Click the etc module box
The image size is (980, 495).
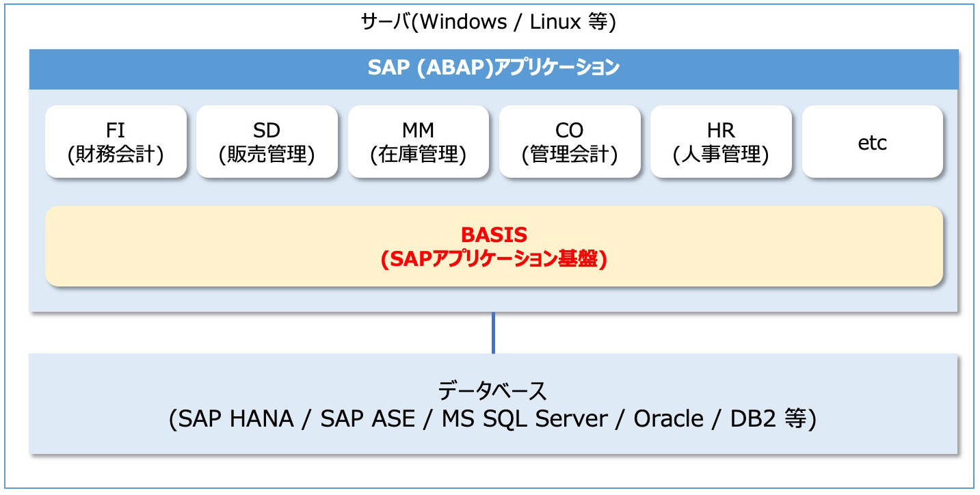pyautogui.click(x=873, y=141)
